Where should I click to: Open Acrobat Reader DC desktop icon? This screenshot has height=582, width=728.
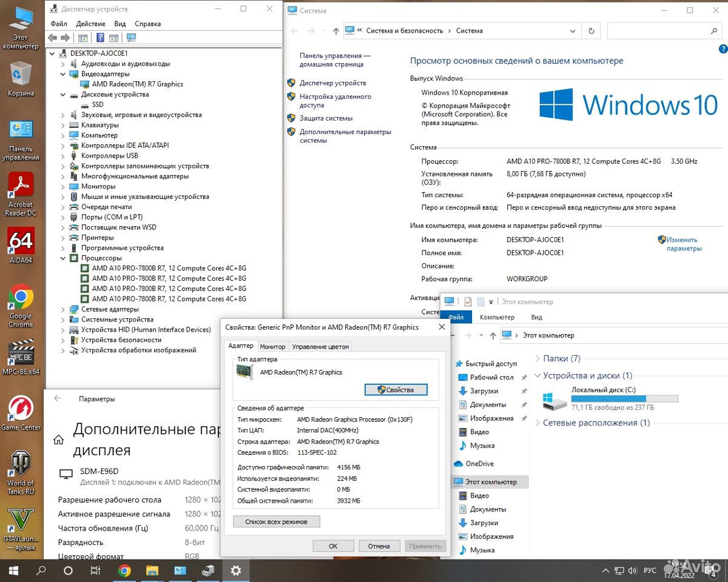coord(21,195)
